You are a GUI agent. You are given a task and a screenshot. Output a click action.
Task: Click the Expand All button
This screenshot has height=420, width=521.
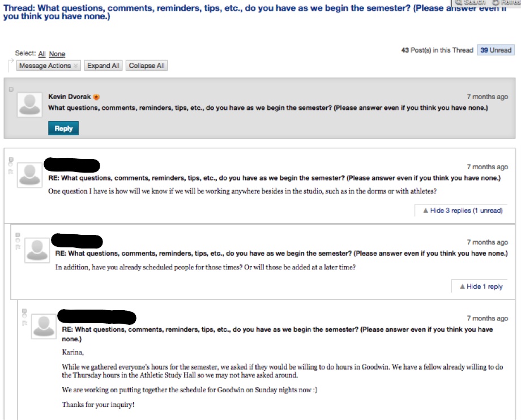(x=103, y=65)
